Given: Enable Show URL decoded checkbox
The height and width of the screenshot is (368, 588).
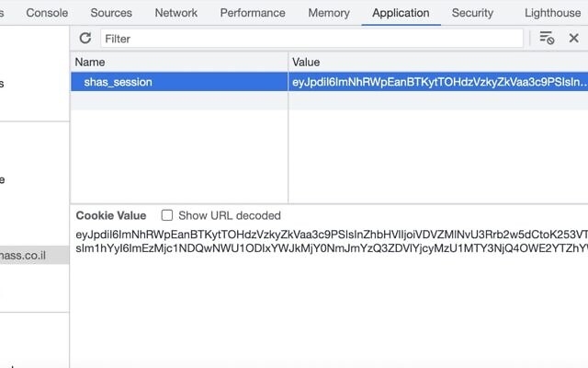Looking at the screenshot, I should [167, 215].
